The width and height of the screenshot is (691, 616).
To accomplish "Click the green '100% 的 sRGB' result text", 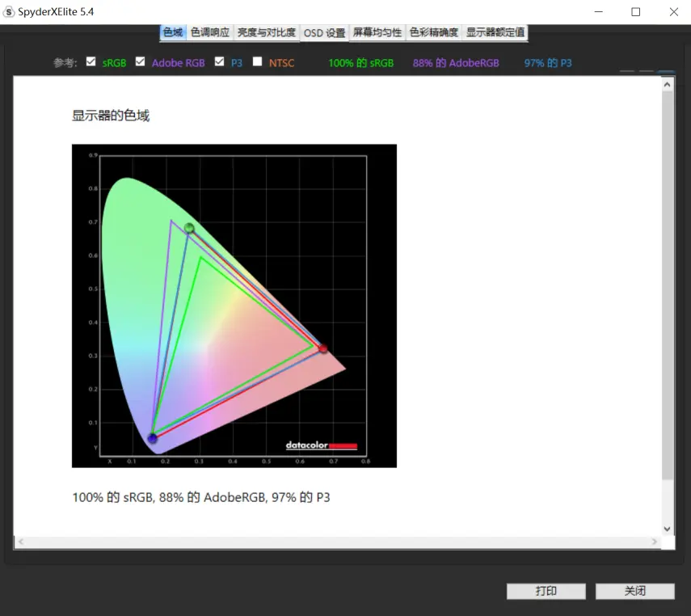I will click(361, 63).
